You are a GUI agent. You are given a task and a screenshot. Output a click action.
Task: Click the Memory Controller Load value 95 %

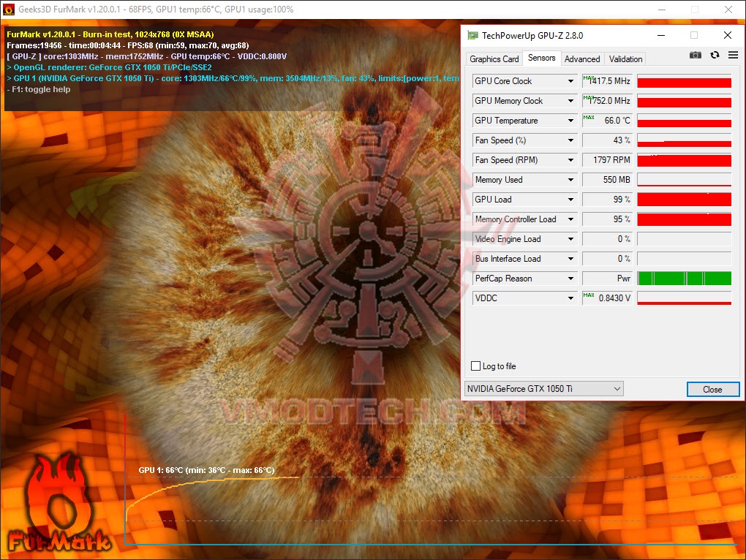[x=608, y=219]
